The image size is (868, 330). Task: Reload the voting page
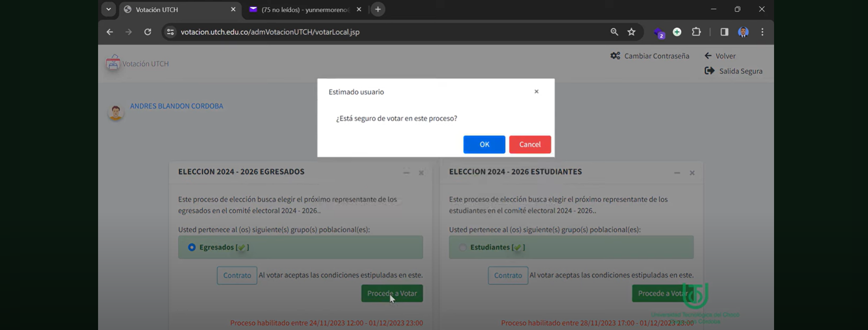coord(148,32)
